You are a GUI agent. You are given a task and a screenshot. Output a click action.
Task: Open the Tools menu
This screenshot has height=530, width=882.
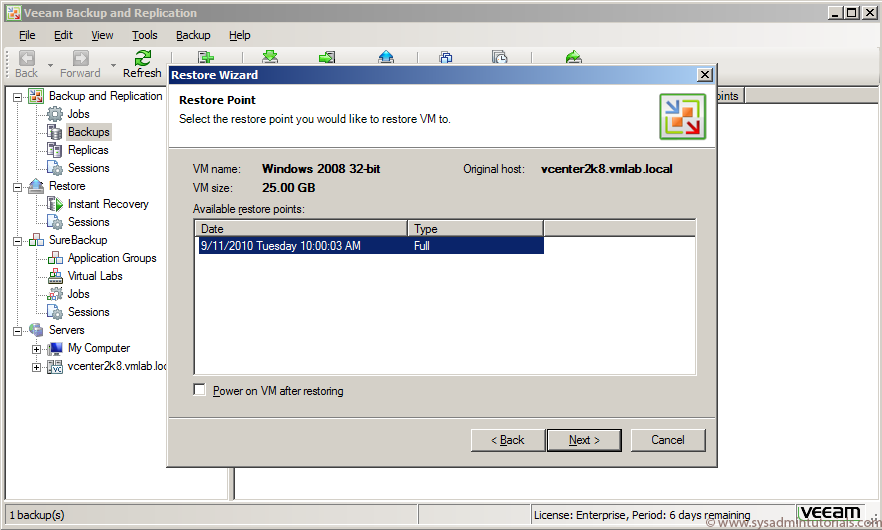(x=145, y=35)
